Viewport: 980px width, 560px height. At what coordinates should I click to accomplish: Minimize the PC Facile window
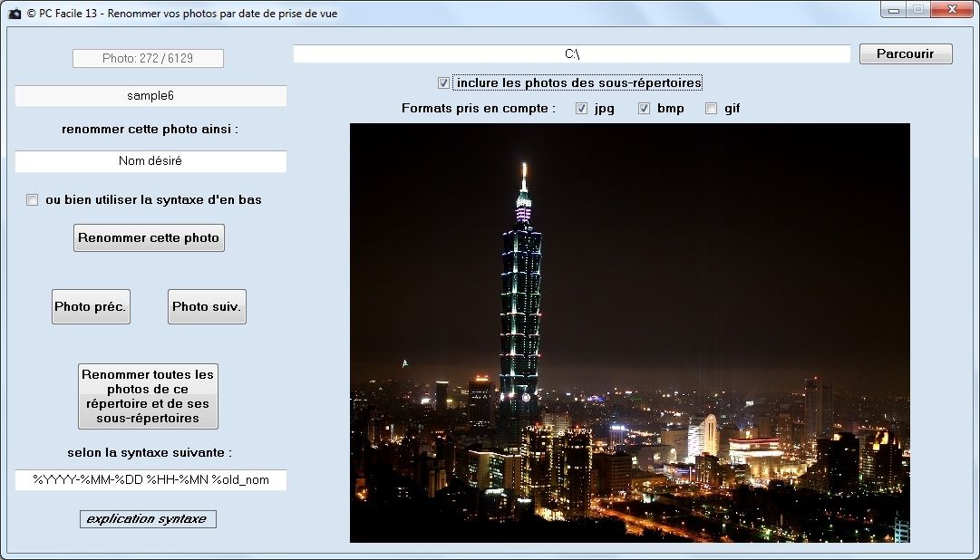point(895,9)
